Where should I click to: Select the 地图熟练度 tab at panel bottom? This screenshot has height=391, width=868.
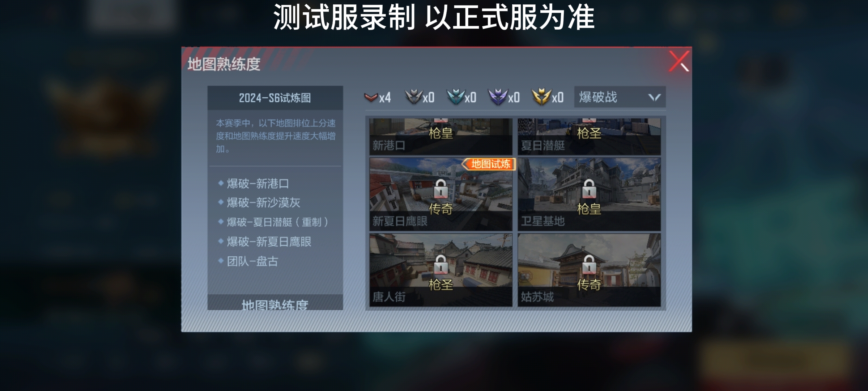[275, 303]
